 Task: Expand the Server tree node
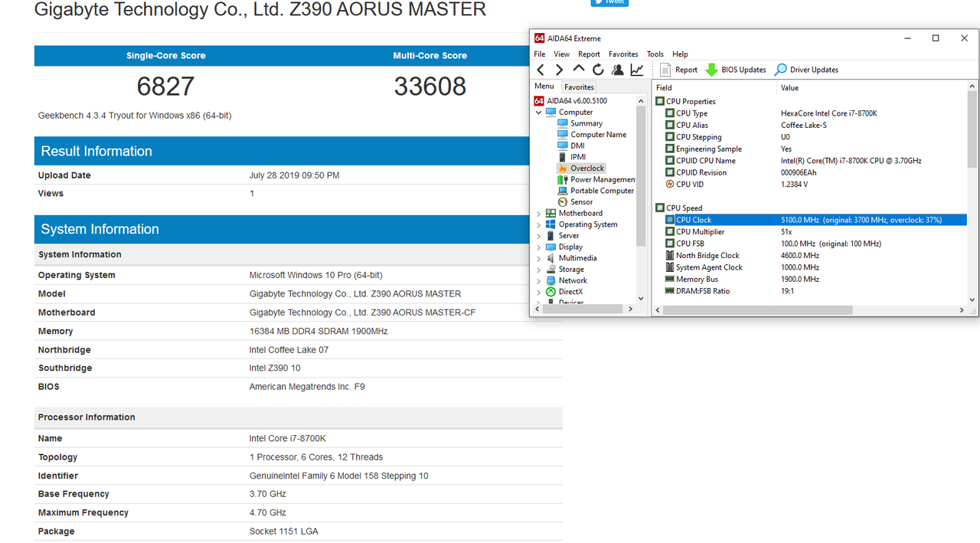coord(539,236)
